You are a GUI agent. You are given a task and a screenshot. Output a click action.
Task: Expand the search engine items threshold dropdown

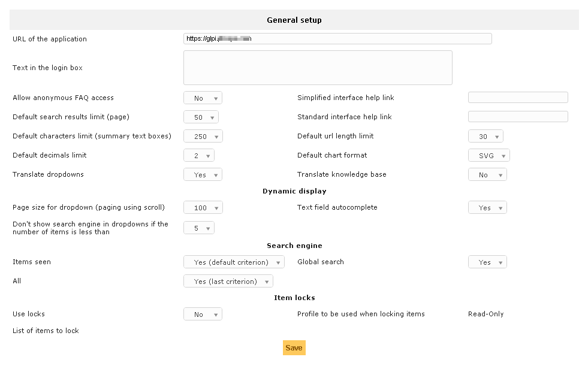point(198,228)
